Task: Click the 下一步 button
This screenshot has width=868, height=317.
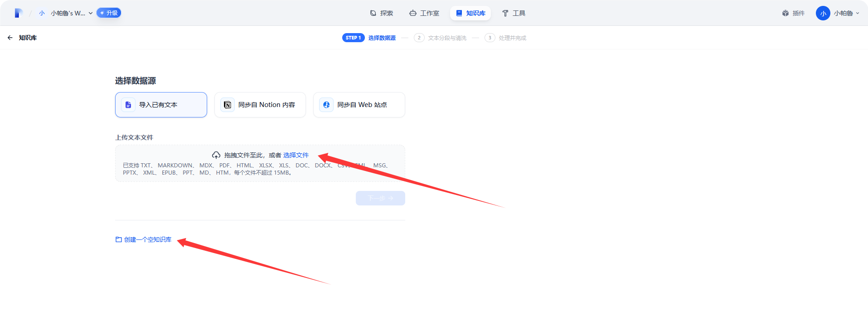Action: [380, 198]
